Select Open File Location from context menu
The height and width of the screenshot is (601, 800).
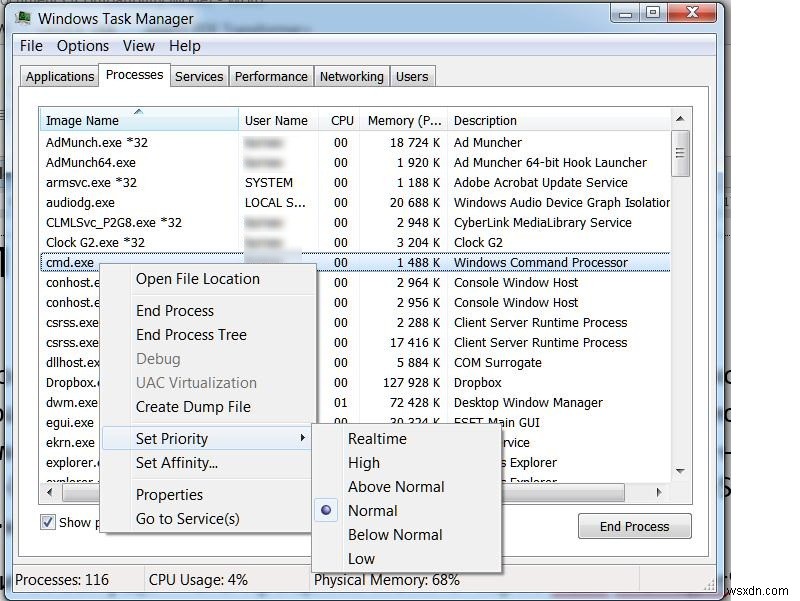200,279
